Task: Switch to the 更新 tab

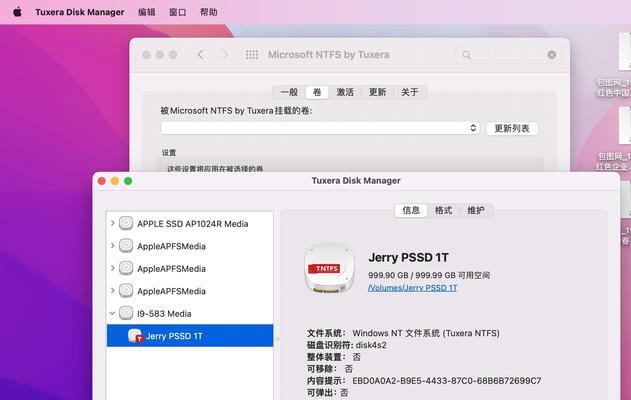Action: [377, 92]
